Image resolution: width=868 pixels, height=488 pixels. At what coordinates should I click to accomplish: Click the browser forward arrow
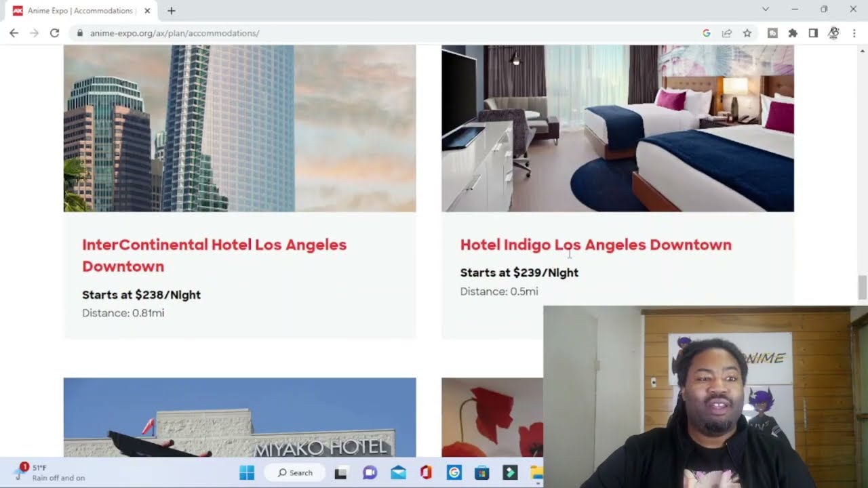pyautogui.click(x=34, y=33)
